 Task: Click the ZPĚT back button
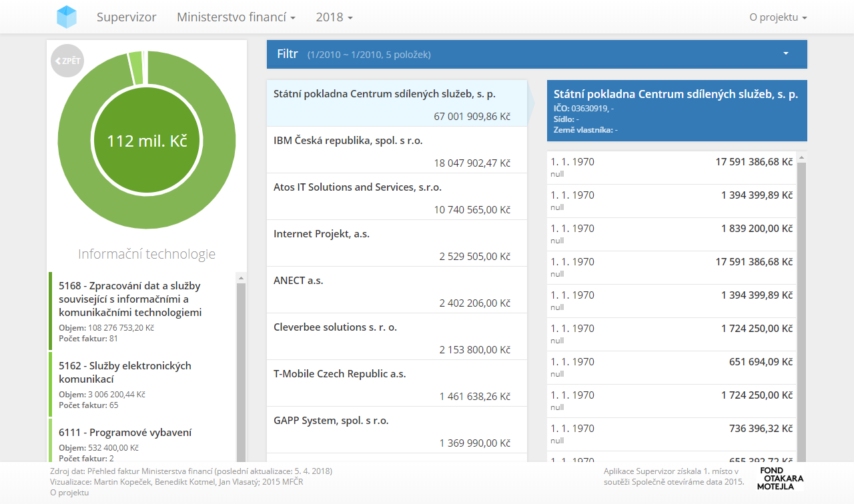(x=67, y=61)
